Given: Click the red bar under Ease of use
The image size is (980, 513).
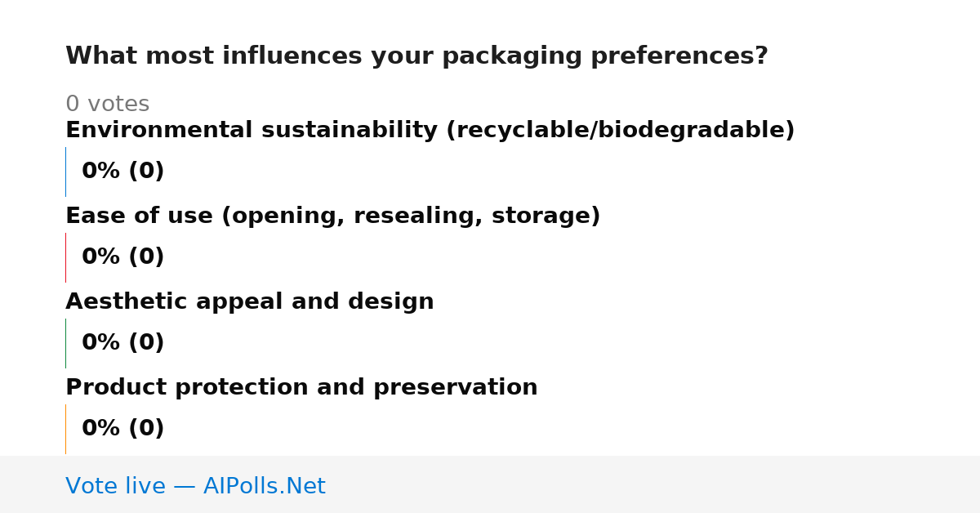Looking at the screenshot, I should [x=65, y=257].
